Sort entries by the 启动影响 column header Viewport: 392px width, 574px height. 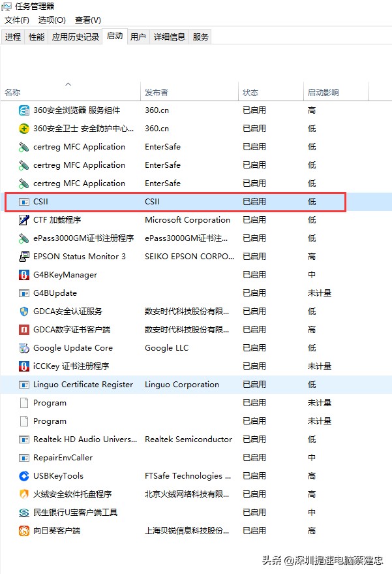tap(323, 92)
